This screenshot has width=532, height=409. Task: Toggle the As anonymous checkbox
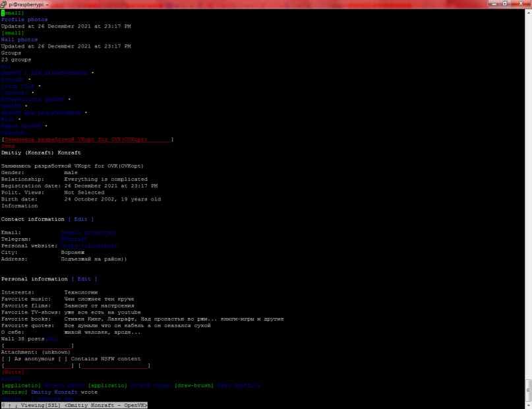[x=6, y=359]
